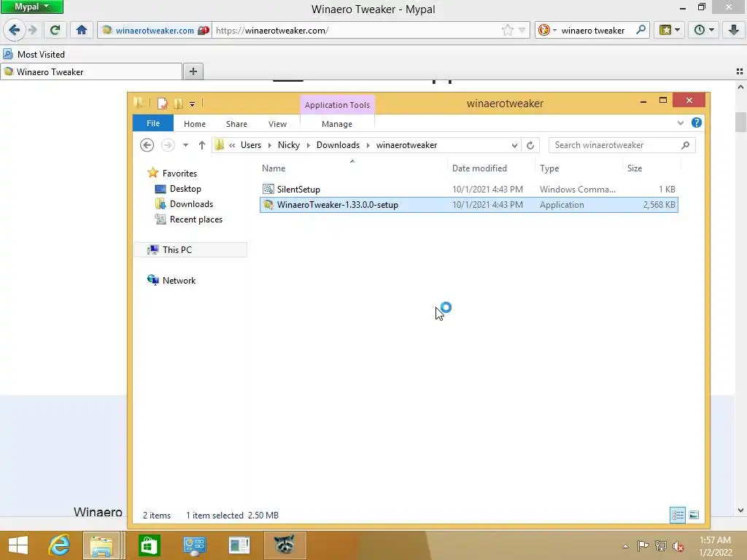The height and width of the screenshot is (560, 747).
Task: Switch to Mypal raccoon icon on taskbar
Action: pos(285,545)
